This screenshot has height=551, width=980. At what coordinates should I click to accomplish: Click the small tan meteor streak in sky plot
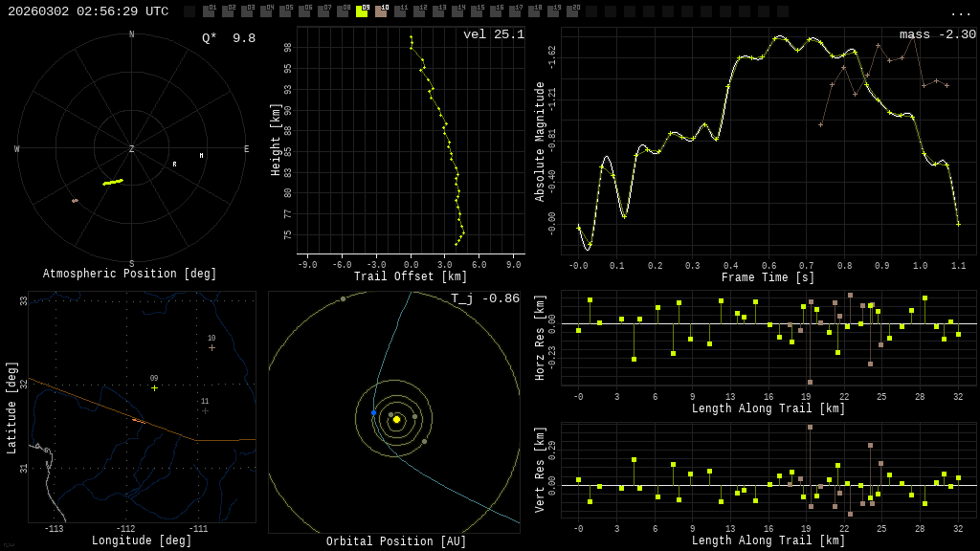[x=75, y=201]
